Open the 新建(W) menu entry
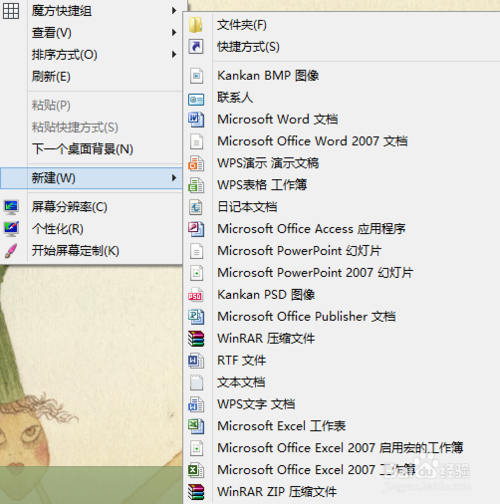 pyautogui.click(x=91, y=178)
